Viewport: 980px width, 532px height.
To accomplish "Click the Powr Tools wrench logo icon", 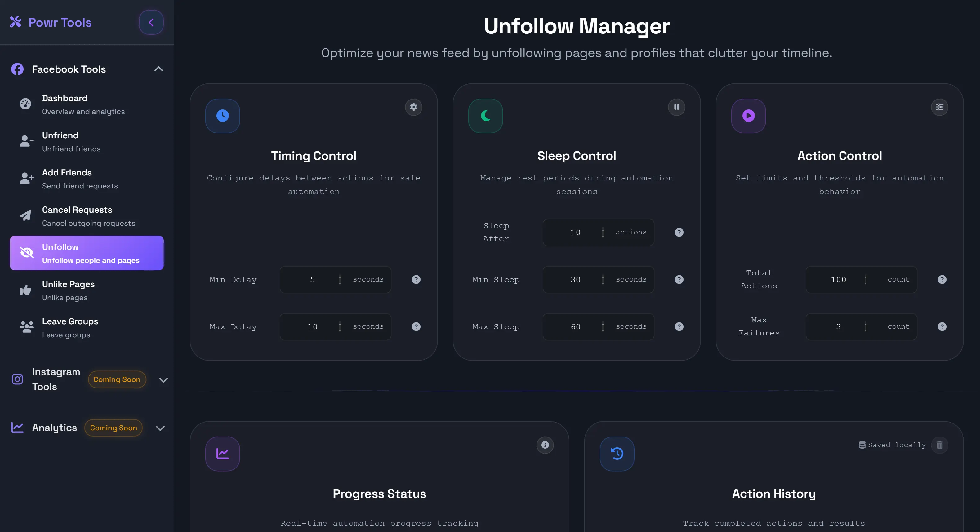I will 16,22.
